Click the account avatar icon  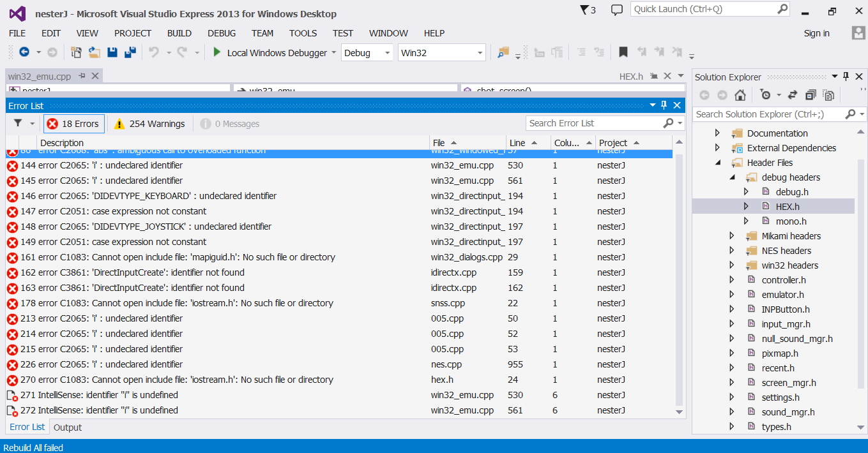point(858,33)
